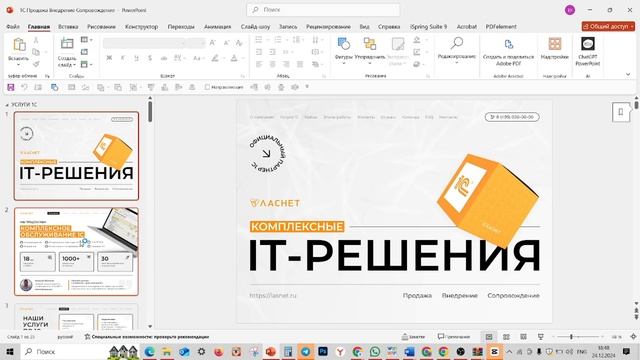Click the zoom slider in status bar
640x360 pixels.
(x=579, y=337)
